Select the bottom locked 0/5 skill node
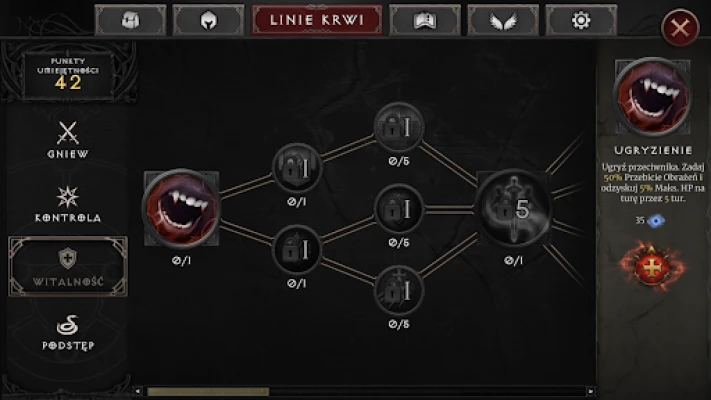711x400 pixels. coord(399,290)
